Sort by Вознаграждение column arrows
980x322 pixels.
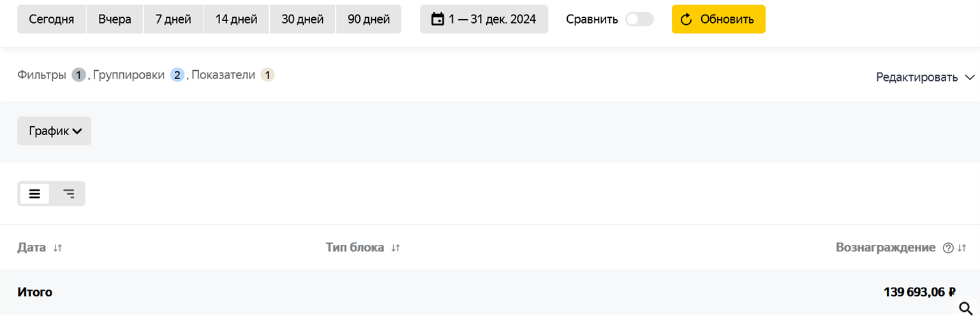[961, 248]
